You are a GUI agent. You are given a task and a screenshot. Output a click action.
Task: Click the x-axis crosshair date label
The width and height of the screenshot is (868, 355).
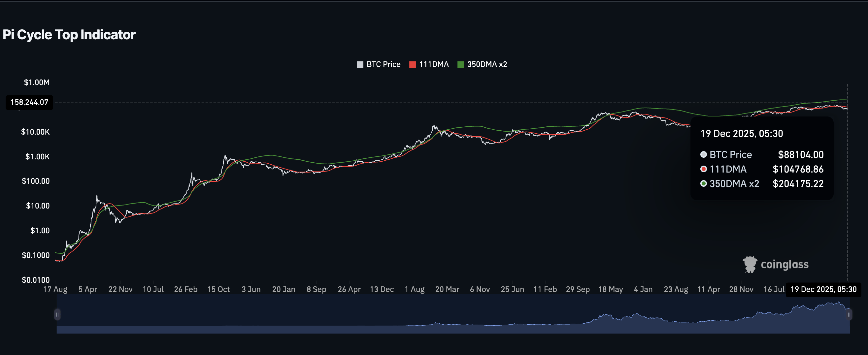coord(823,289)
